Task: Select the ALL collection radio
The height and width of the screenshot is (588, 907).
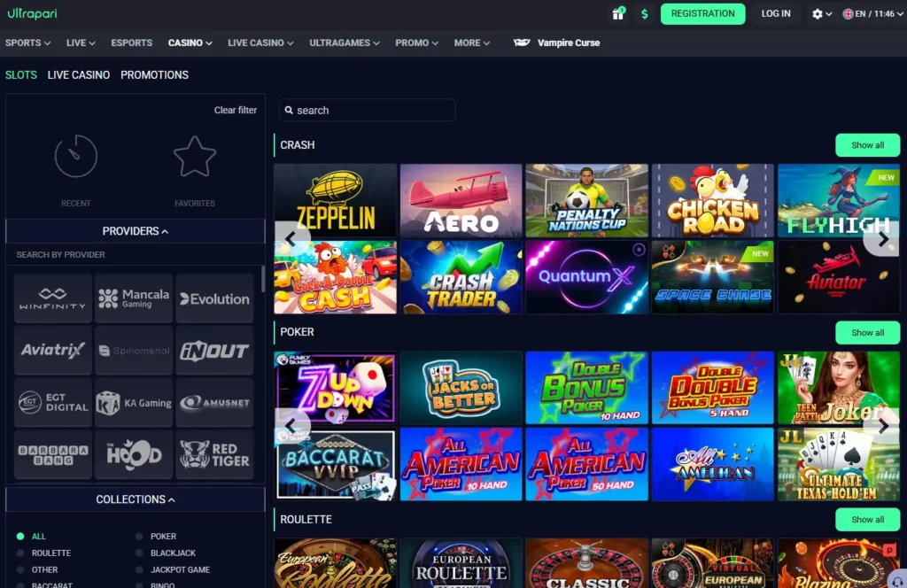Action: 20,537
